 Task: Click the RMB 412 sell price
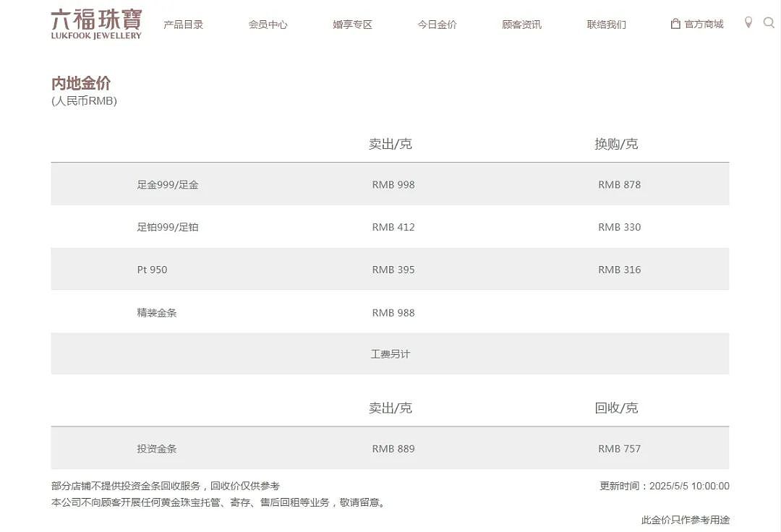(x=393, y=227)
